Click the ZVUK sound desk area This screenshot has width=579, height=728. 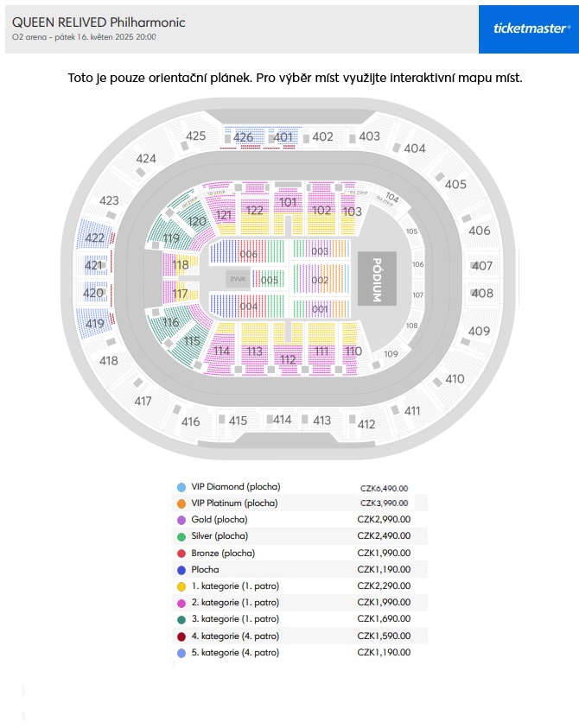click(x=238, y=279)
